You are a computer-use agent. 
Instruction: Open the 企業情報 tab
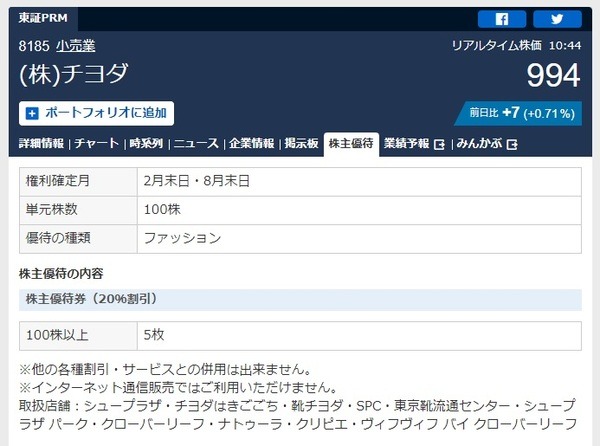(252, 143)
